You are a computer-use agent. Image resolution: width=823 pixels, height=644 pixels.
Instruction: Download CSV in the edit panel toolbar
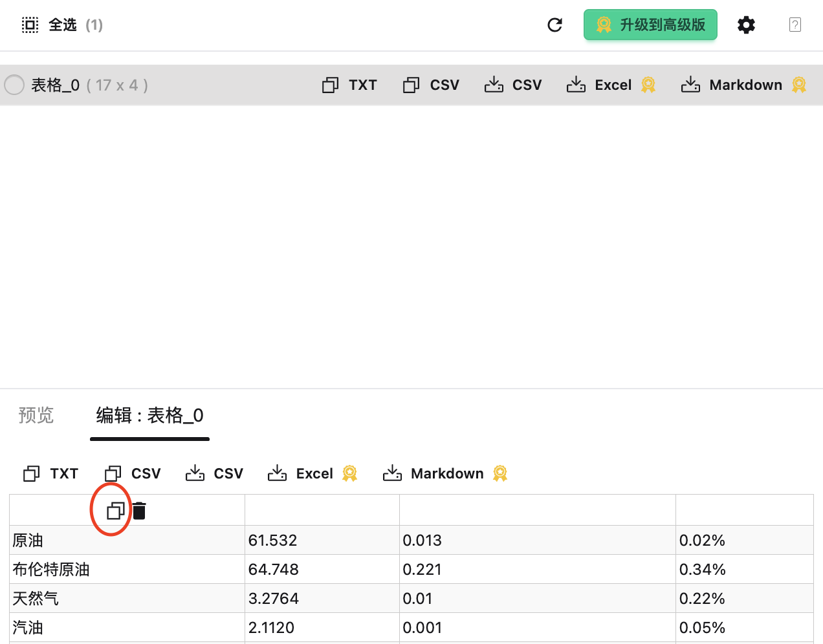click(x=214, y=473)
